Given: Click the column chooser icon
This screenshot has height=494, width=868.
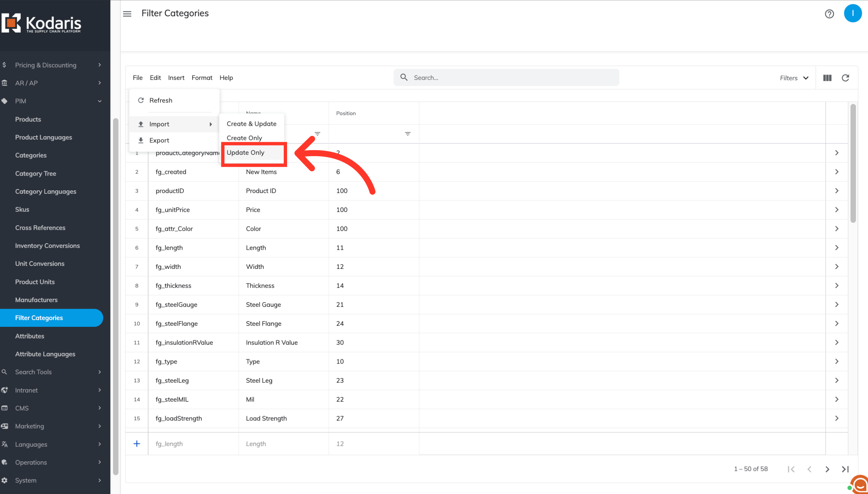Looking at the screenshot, I should (x=827, y=78).
